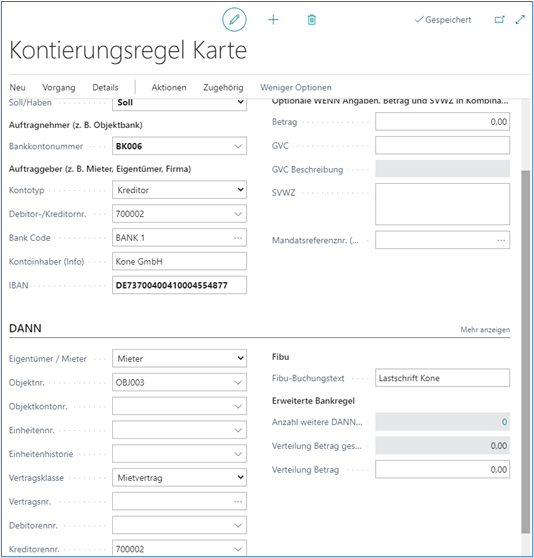This screenshot has width=534, height=558.
Task: Click into the Betrag input field
Action: pyautogui.click(x=442, y=122)
